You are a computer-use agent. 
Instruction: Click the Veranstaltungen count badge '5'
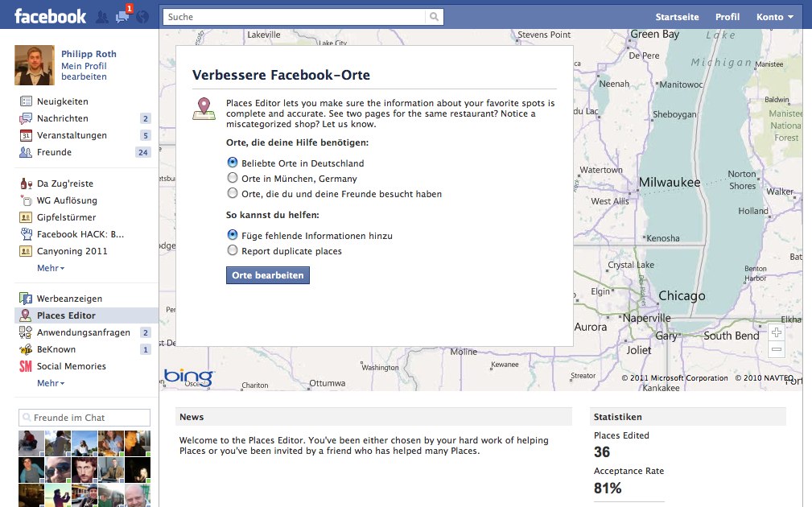[146, 136]
